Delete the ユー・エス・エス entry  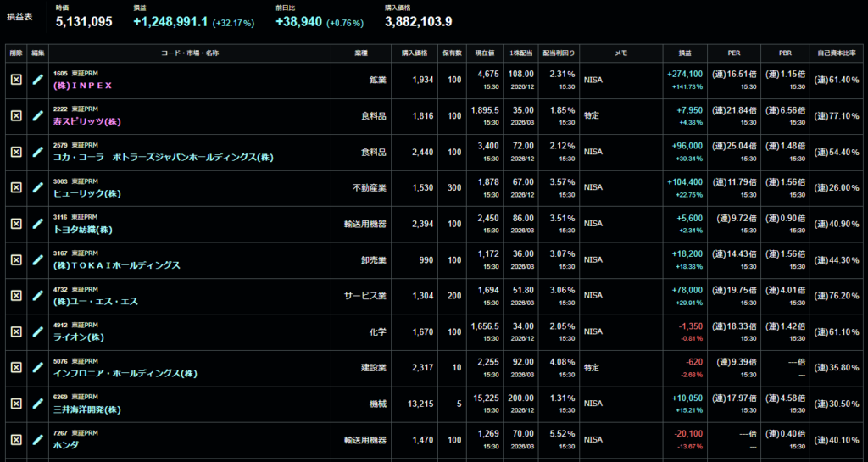tap(16, 295)
